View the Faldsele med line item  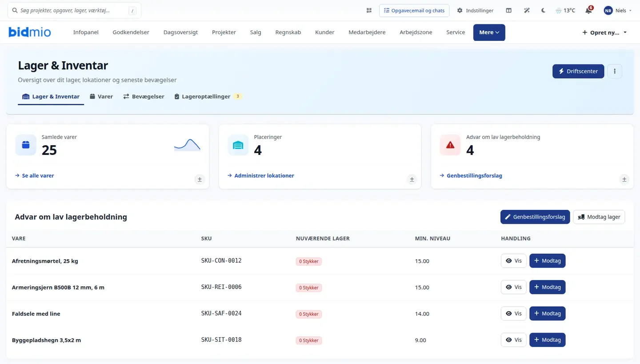(514, 313)
